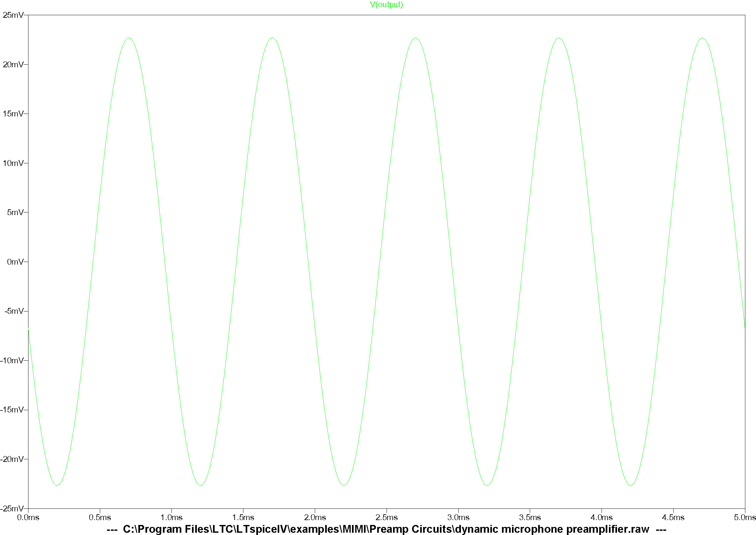
Task: Click the last positive peak of waveform
Action: coord(702,38)
